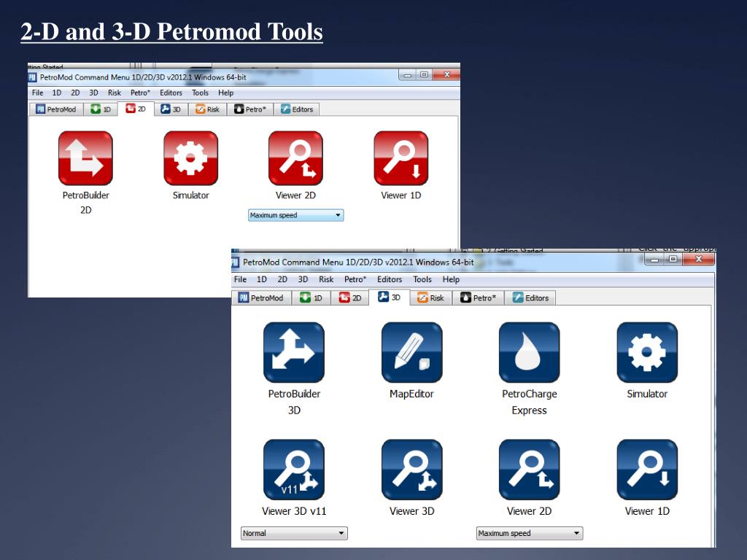Switch to 1D tab in 2D window
The image size is (747, 560).
coord(101,109)
